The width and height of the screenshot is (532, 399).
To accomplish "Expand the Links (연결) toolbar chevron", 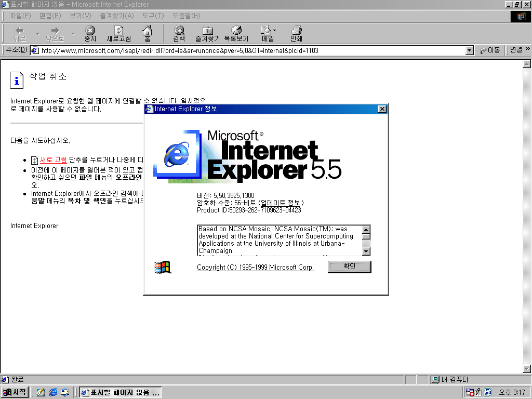I will click(x=528, y=49).
